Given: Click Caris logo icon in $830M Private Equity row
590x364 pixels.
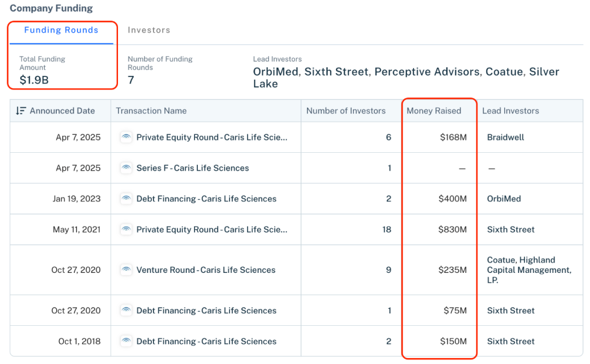Looking at the screenshot, I should click(x=126, y=230).
